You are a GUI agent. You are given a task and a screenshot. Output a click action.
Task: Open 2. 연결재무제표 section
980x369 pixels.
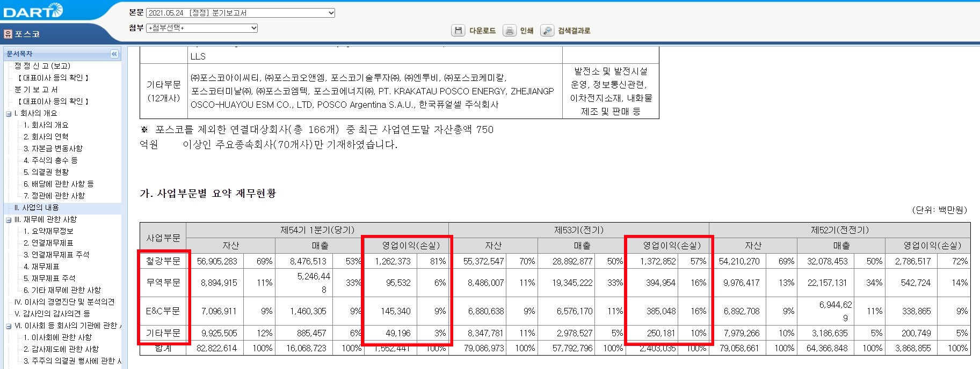pos(48,243)
